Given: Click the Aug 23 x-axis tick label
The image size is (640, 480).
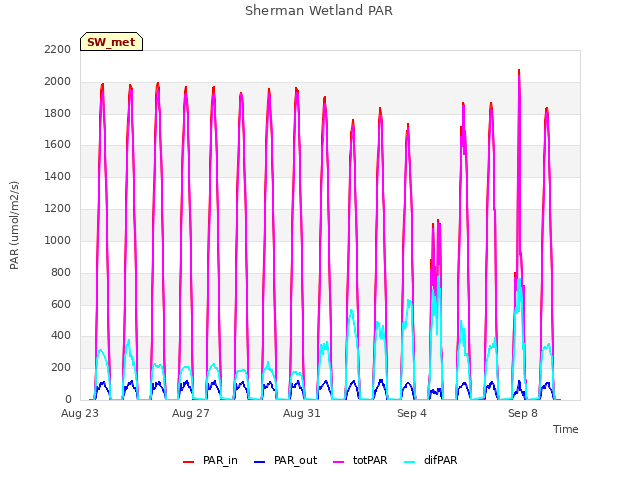Looking at the screenshot, I should (80, 413).
